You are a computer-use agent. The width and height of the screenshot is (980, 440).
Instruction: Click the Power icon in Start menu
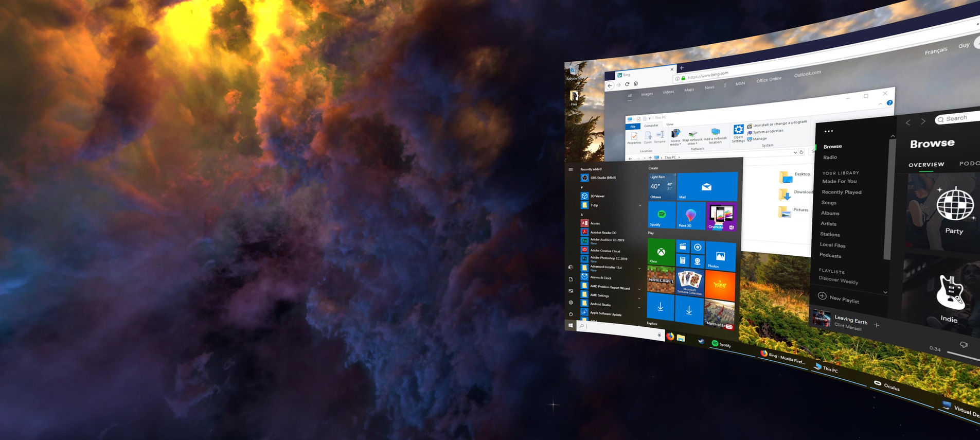(571, 314)
